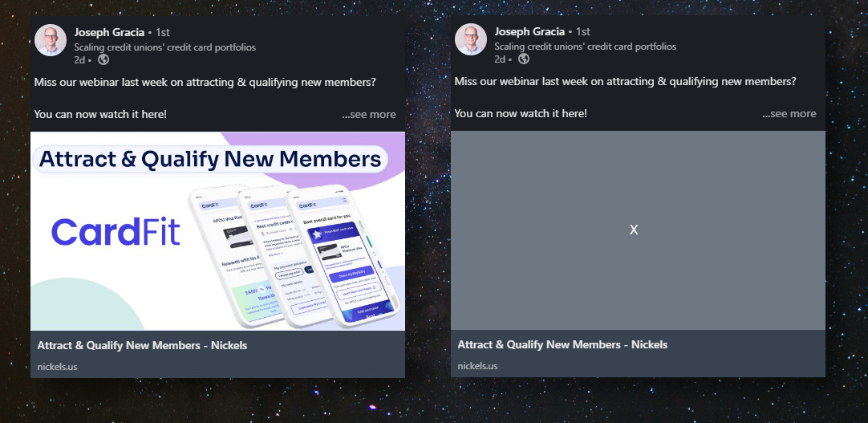Viewport: 868px width, 423px height.
Task: Click the headline tagline in left post
Action: 165,47
